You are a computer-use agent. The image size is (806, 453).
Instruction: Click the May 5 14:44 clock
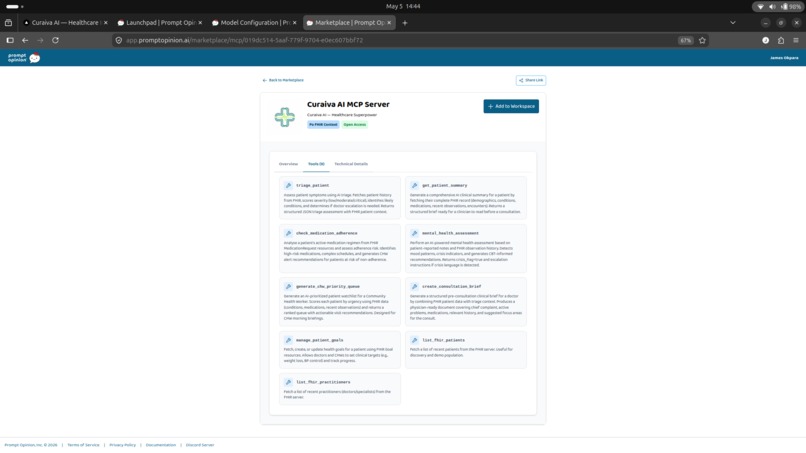[x=403, y=7]
